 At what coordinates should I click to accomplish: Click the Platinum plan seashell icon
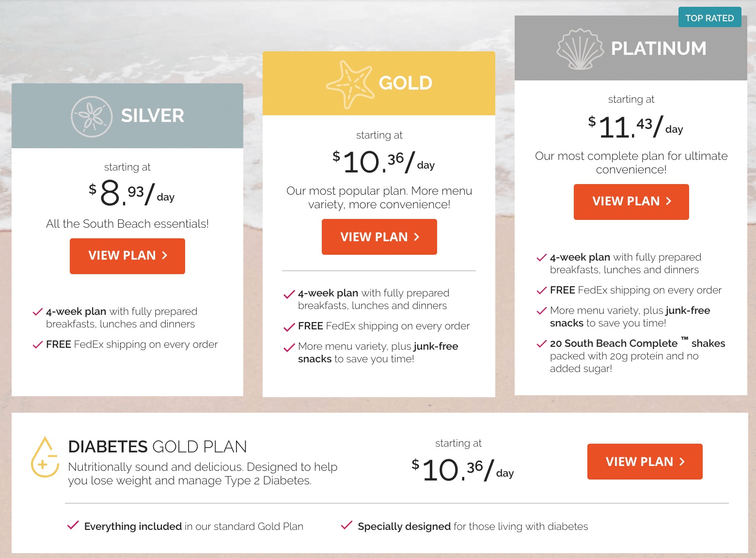tap(580, 49)
